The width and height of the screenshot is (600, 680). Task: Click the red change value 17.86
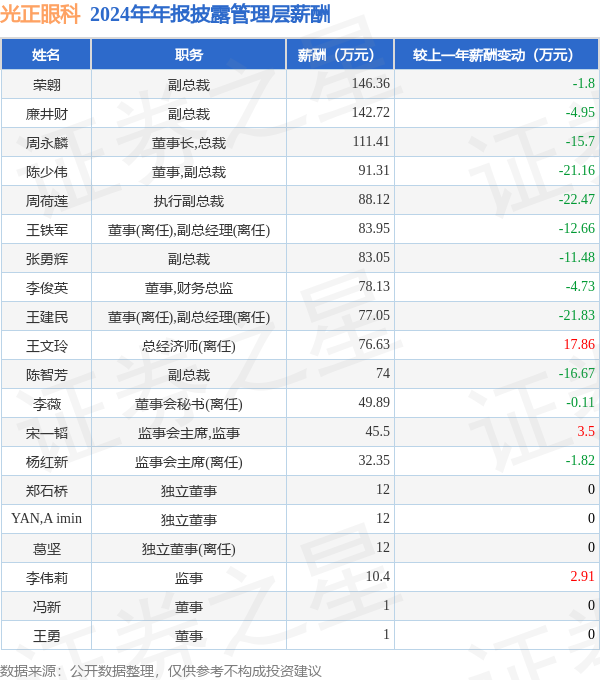[x=579, y=345]
